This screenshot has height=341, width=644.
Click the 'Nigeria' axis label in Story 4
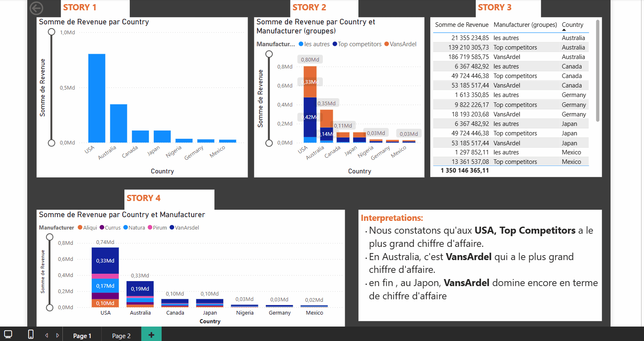[245, 313]
